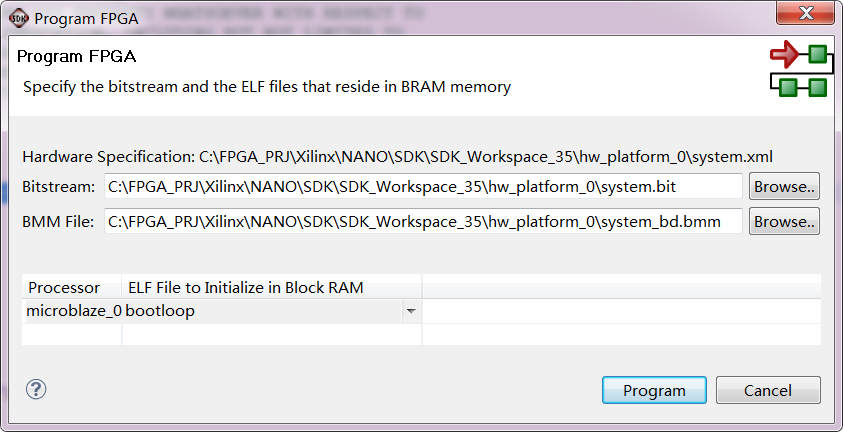
Task: Expand the ELF file dropdown arrow
Action: pos(410,311)
